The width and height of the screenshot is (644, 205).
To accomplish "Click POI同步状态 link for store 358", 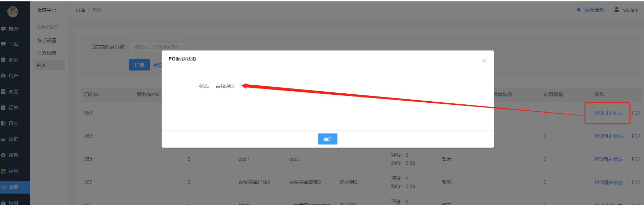I will pyautogui.click(x=608, y=159).
